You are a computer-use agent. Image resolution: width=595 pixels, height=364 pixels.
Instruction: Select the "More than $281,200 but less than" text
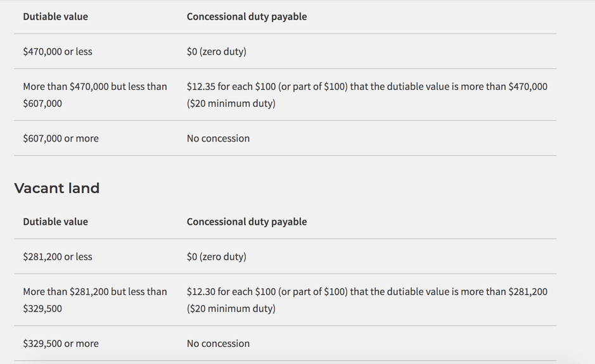[x=95, y=291]
